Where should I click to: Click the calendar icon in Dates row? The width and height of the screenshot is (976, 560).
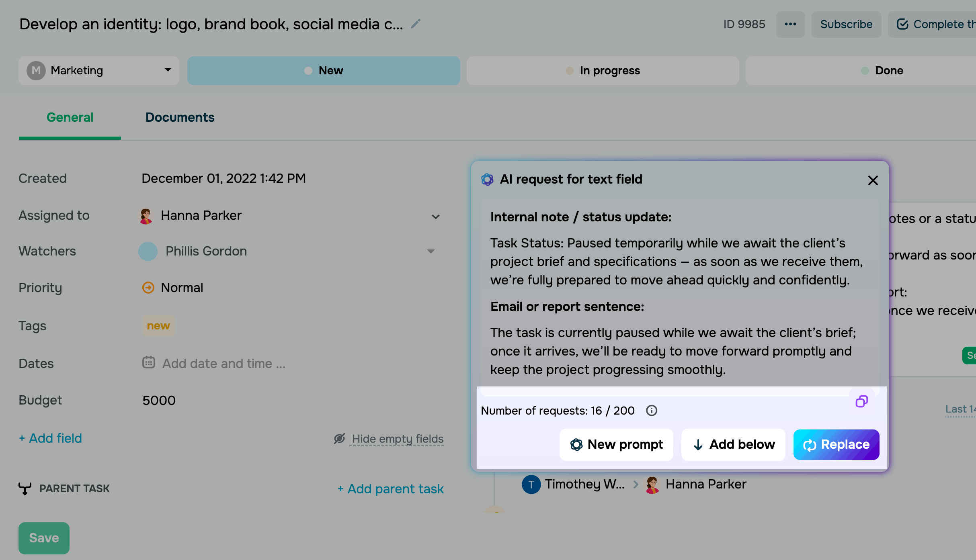[x=149, y=363]
